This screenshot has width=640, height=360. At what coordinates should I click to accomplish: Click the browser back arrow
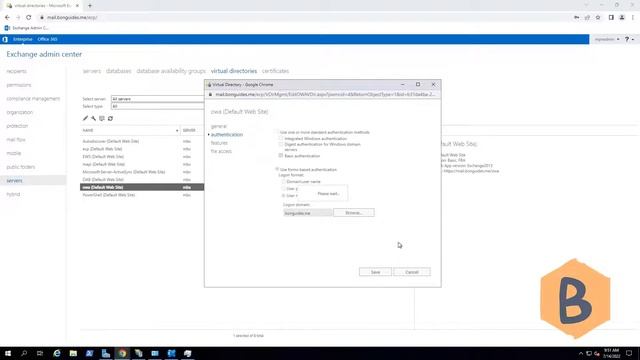pos(7,18)
